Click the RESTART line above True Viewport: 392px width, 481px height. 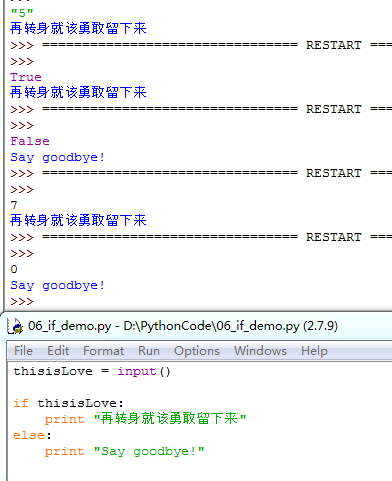[201, 45]
